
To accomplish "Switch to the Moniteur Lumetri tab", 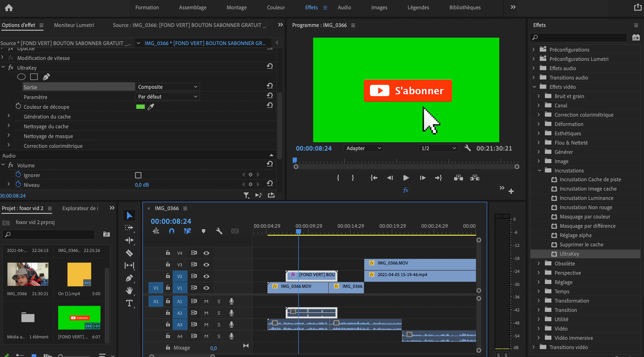I will pyautogui.click(x=74, y=25).
